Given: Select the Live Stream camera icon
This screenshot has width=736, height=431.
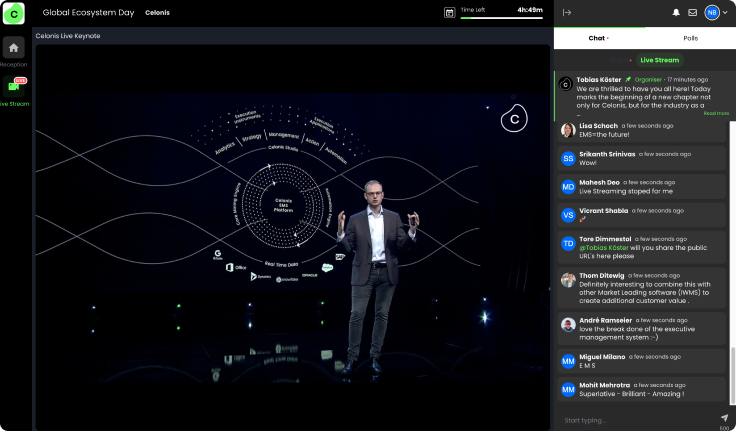Looking at the screenshot, I should (14, 87).
